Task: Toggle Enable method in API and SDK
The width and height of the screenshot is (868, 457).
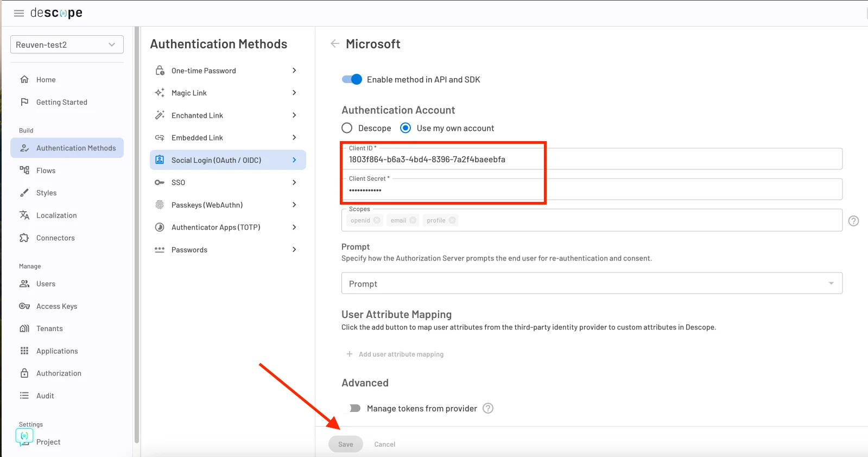Action: pyautogui.click(x=352, y=79)
